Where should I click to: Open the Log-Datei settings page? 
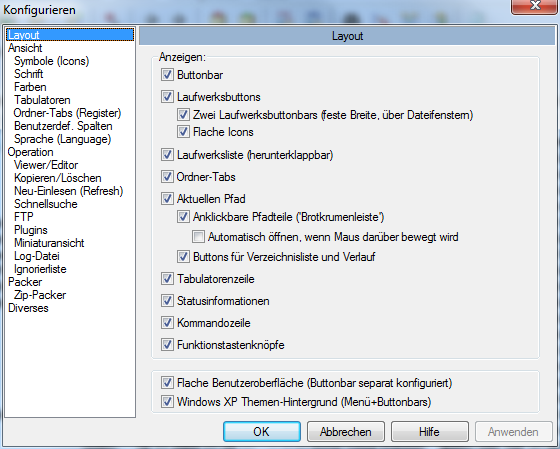pyautogui.click(x=37, y=256)
